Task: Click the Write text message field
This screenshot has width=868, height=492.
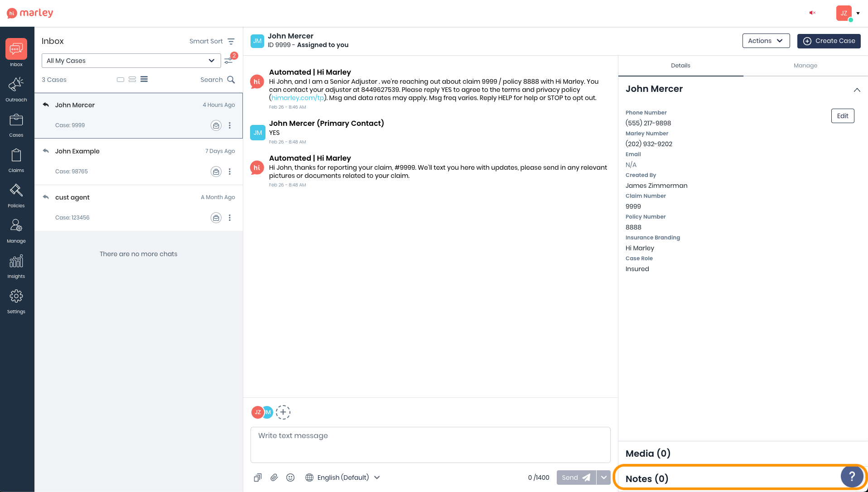Action: (430, 444)
